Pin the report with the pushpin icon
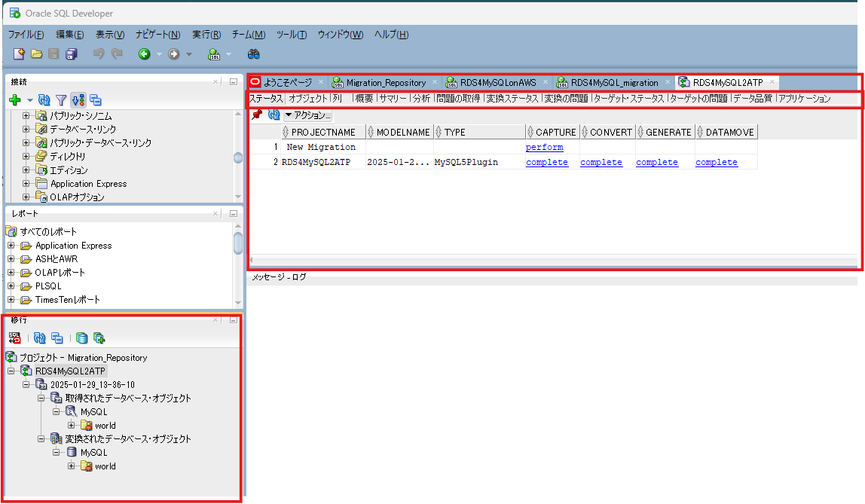Image resolution: width=865 pixels, height=504 pixels. point(257,115)
